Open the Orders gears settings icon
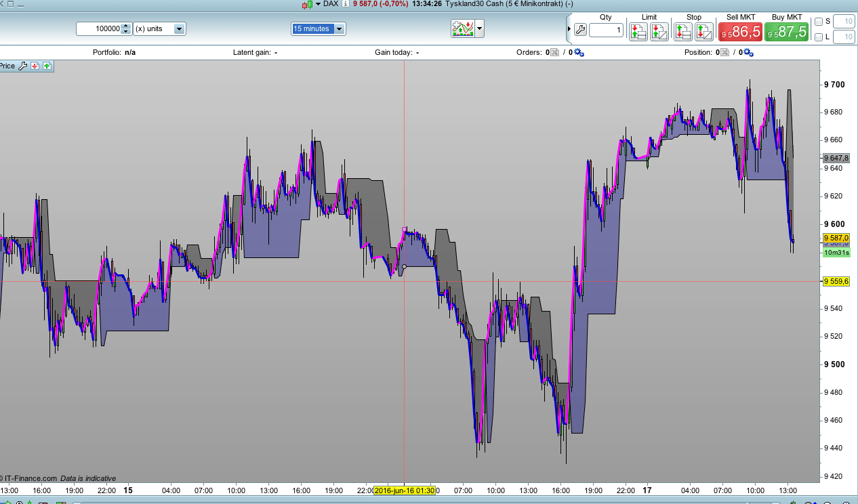This screenshot has height=504, width=858. [579, 52]
